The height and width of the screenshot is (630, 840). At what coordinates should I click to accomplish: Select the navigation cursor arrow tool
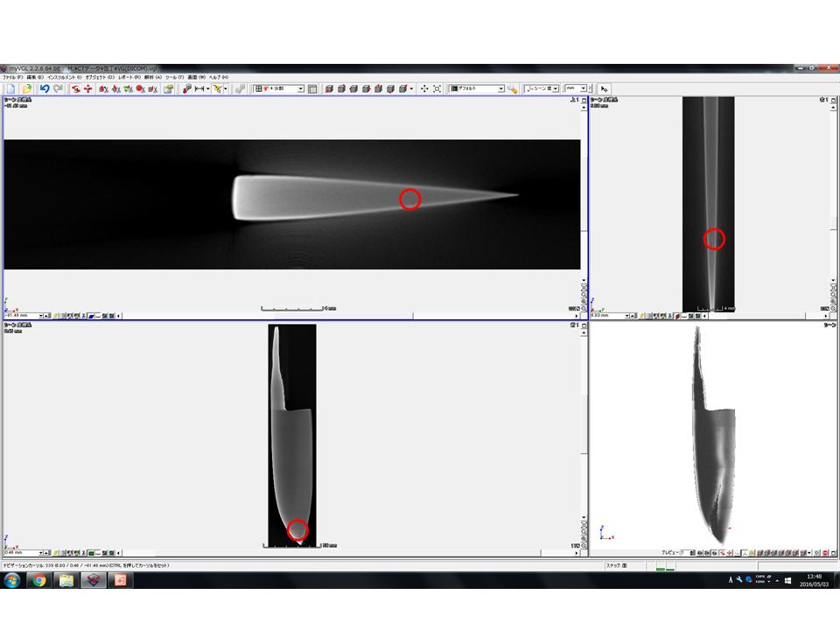[x=605, y=88]
